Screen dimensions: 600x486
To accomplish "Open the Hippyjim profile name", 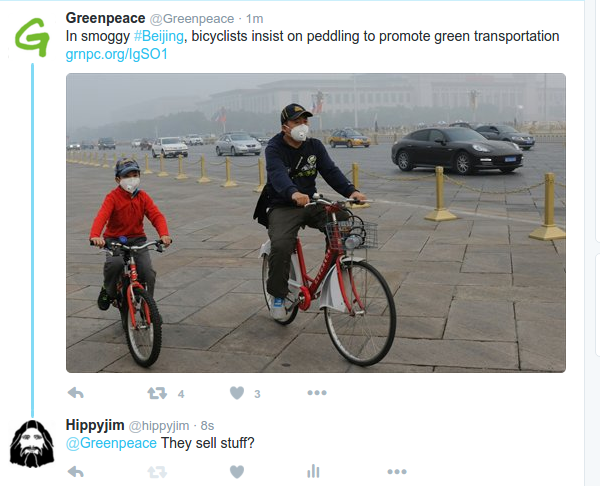I will point(95,425).
